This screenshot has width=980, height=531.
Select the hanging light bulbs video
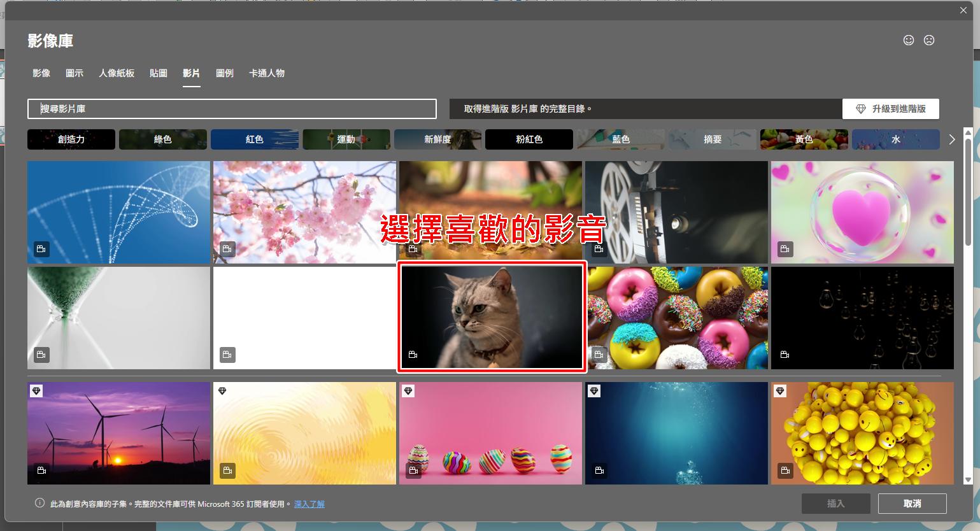tap(862, 318)
